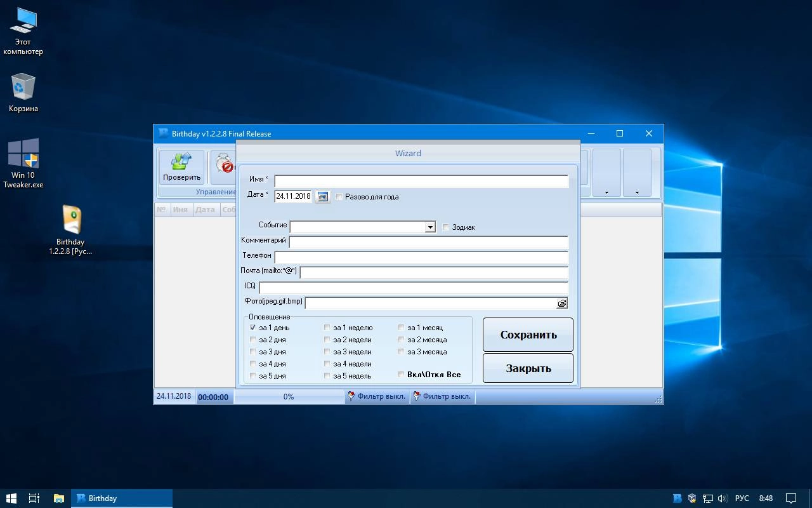Click the 8:48 system clock
The height and width of the screenshot is (508, 812).
tap(766, 498)
